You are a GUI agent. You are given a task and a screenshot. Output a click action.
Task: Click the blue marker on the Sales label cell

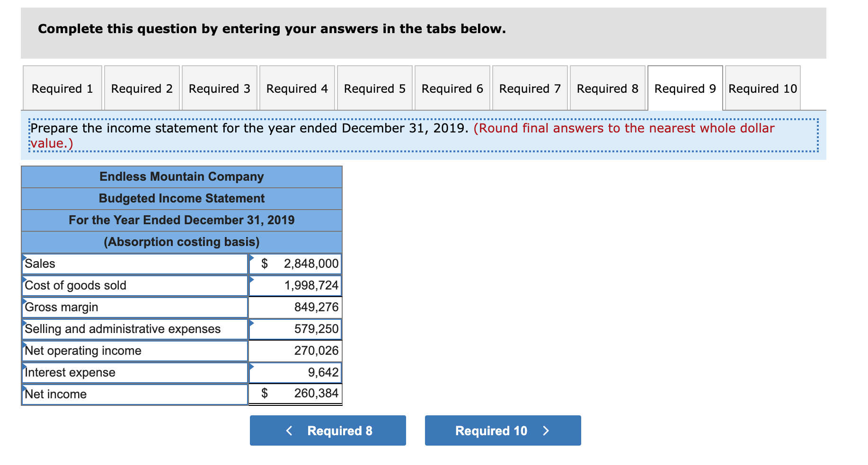[x=24, y=258]
